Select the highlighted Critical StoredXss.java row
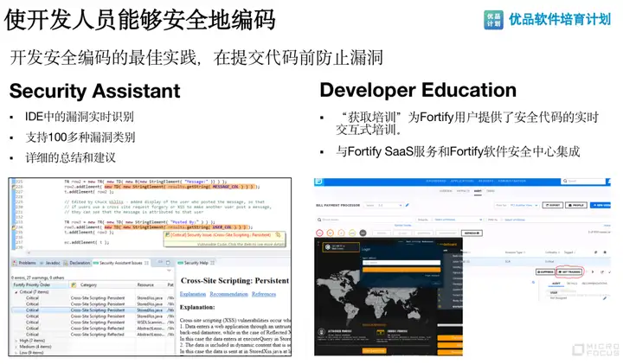The height and width of the screenshot is (364, 623). click(92, 310)
